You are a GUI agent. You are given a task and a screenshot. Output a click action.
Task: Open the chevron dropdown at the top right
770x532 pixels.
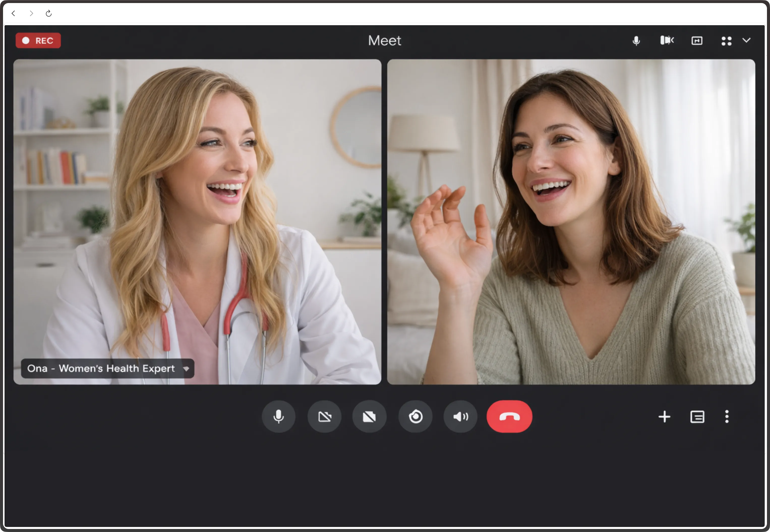[x=746, y=40]
